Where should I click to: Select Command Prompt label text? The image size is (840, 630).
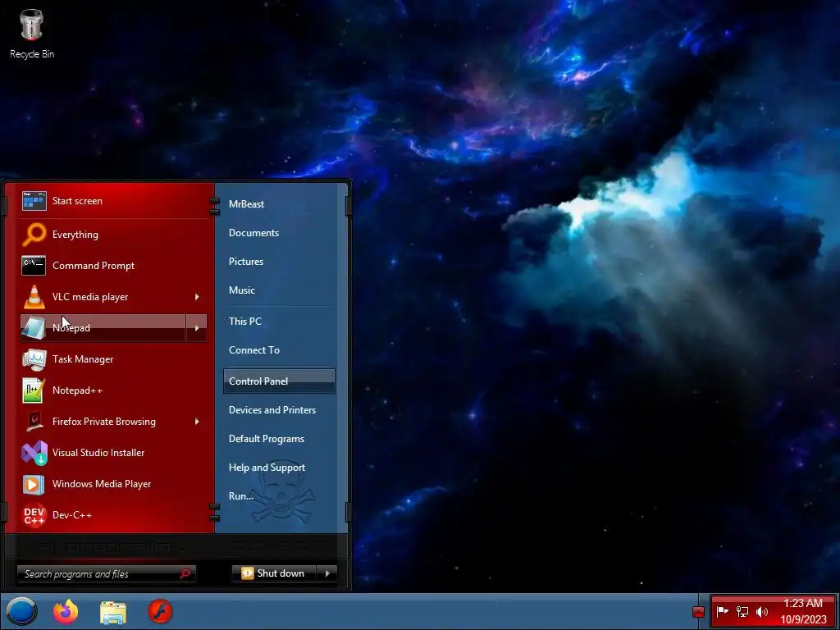94,266
